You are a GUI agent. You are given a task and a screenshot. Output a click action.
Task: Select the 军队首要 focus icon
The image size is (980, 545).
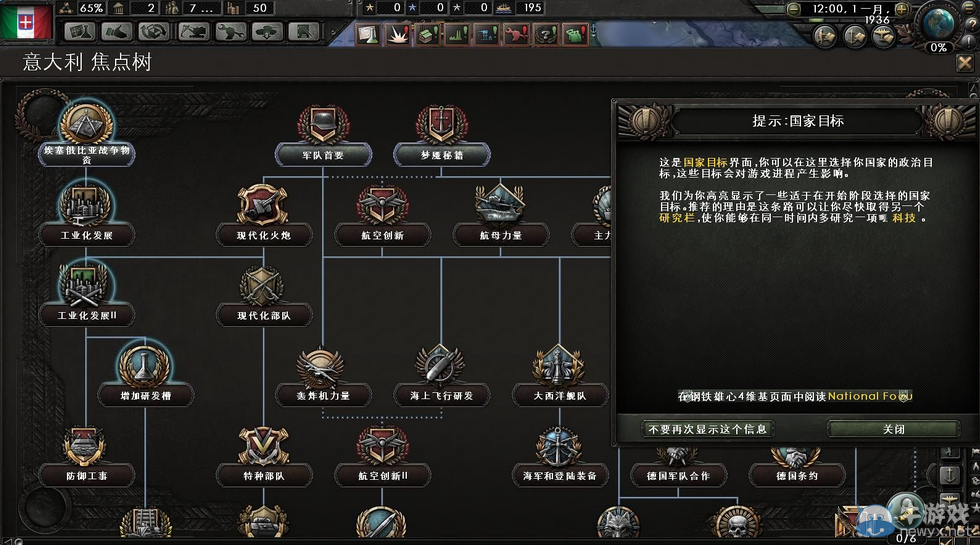pos(323,124)
